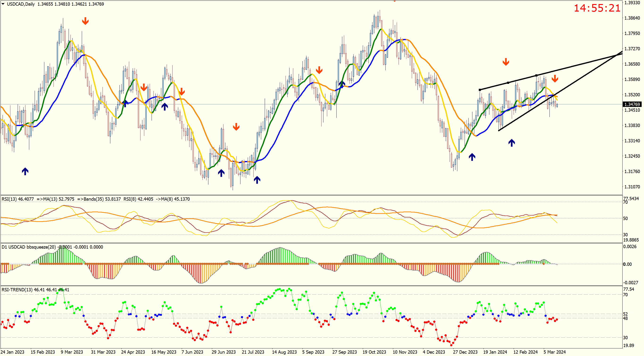Click the red countdown timer 14:55:21
The image size is (644, 356).
click(x=597, y=8)
